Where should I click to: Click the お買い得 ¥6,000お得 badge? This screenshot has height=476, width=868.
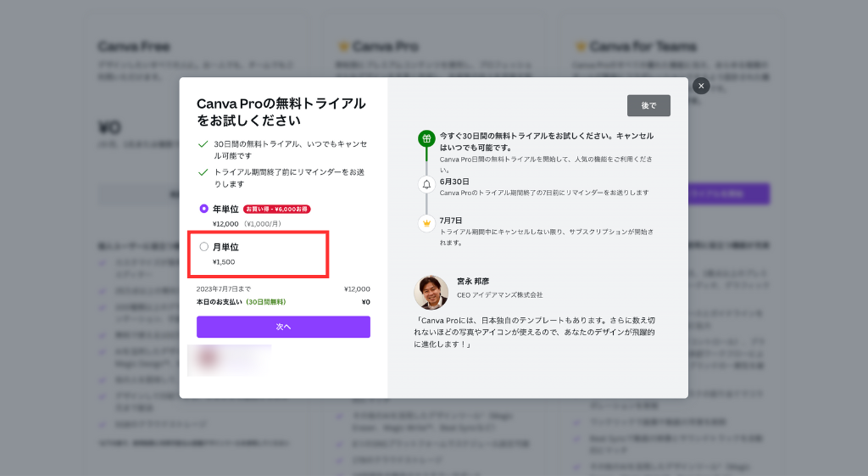[x=276, y=209]
